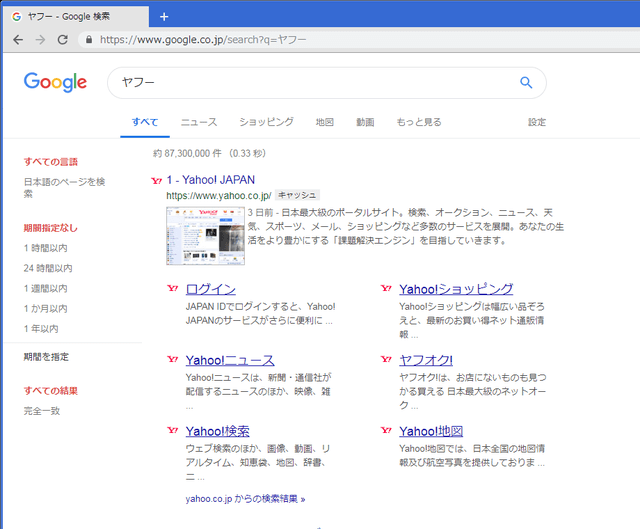Select the 完全一致 verbatim filter

(42, 411)
